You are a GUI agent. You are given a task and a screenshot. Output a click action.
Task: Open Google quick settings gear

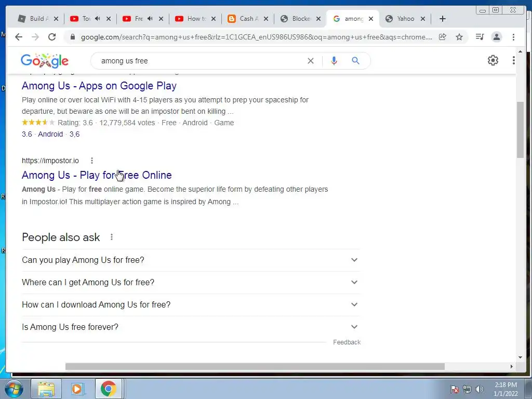tap(493, 60)
